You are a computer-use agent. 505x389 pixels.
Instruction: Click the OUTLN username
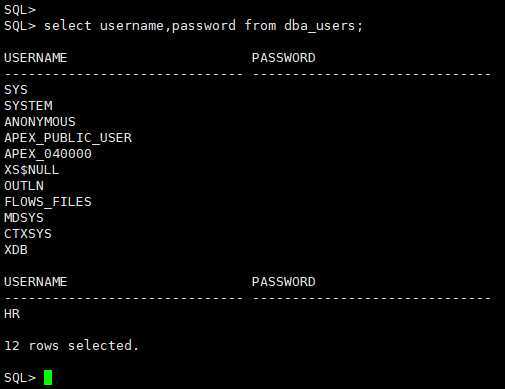24,186
